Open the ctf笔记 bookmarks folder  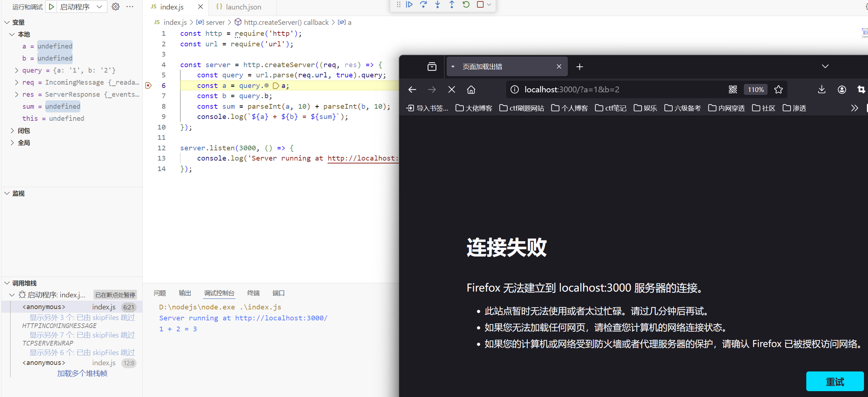pos(611,108)
